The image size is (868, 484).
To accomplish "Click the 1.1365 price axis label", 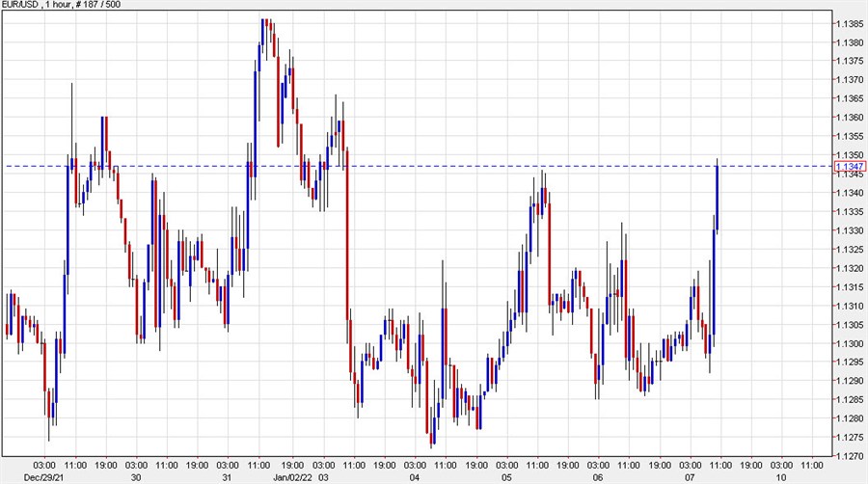I will (850, 98).
